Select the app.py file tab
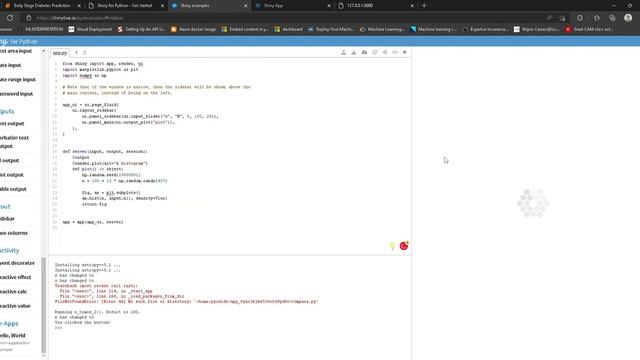This screenshot has height=360, width=640. (60, 53)
